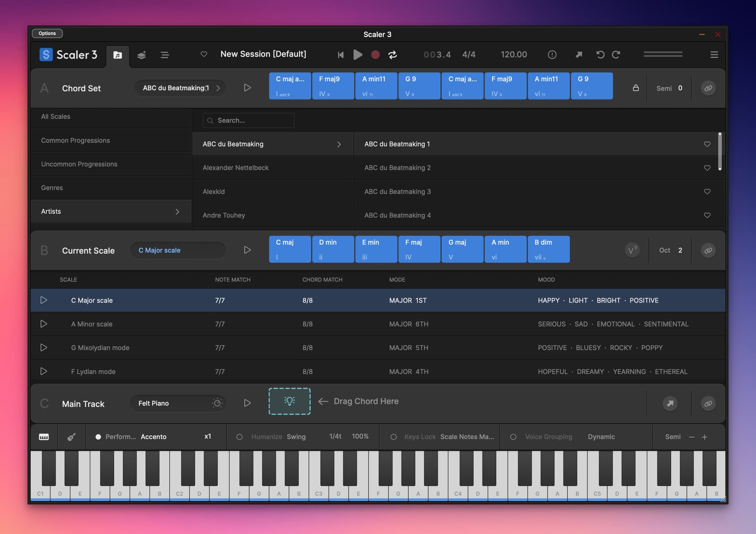Open the list view tab icon
The image size is (756, 534).
click(165, 55)
